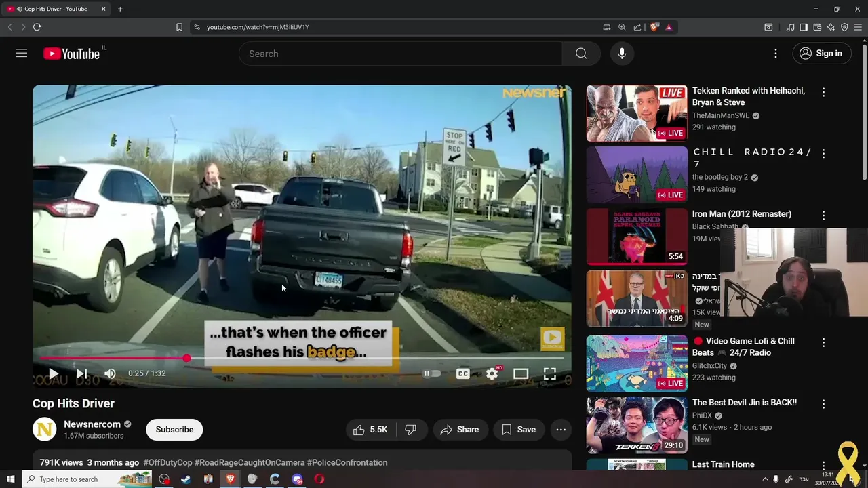Open The Best Devil Jin is BACK title
This screenshot has width=868, height=488.
click(x=744, y=403)
